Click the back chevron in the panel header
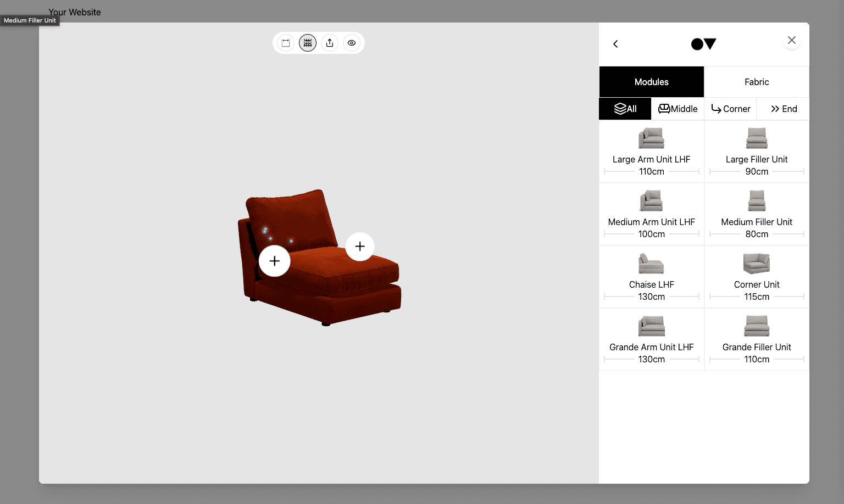The height and width of the screenshot is (504, 844). pos(615,43)
